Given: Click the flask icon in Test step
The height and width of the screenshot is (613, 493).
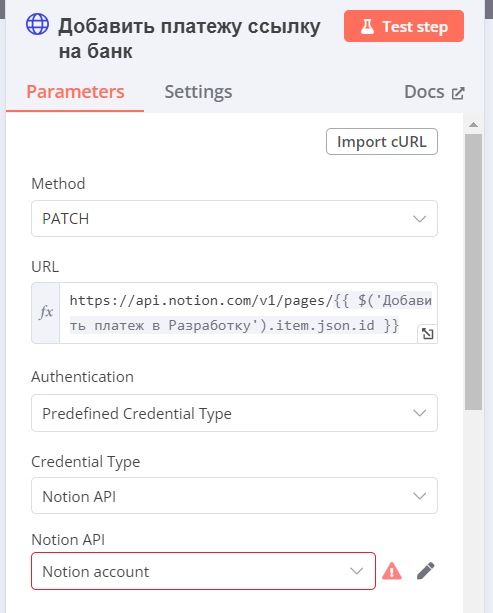Looking at the screenshot, I should (x=367, y=27).
